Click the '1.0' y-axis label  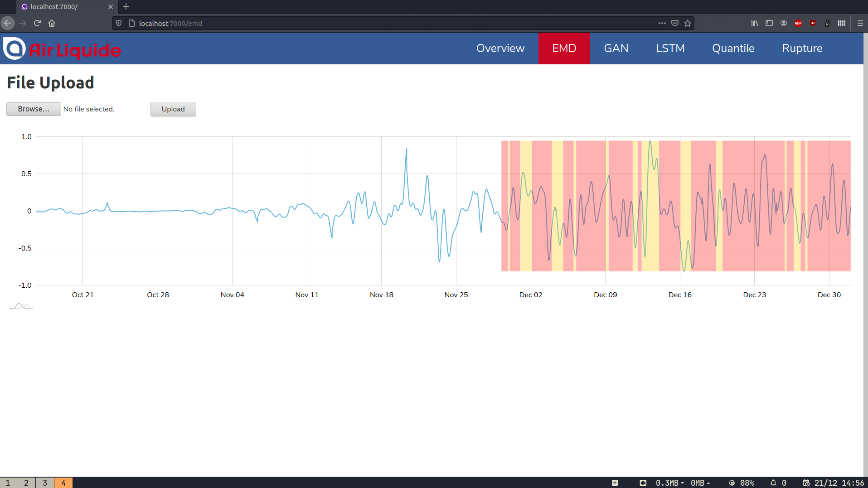point(27,136)
